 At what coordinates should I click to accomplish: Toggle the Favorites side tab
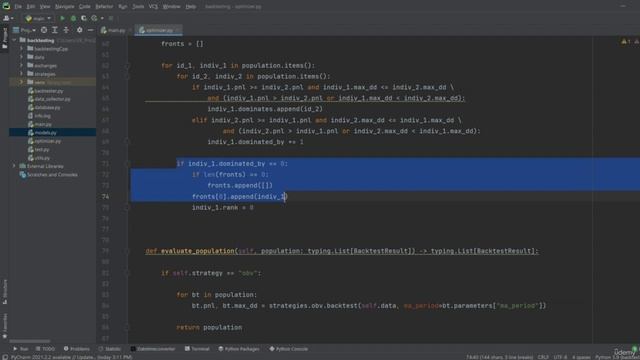4,326
